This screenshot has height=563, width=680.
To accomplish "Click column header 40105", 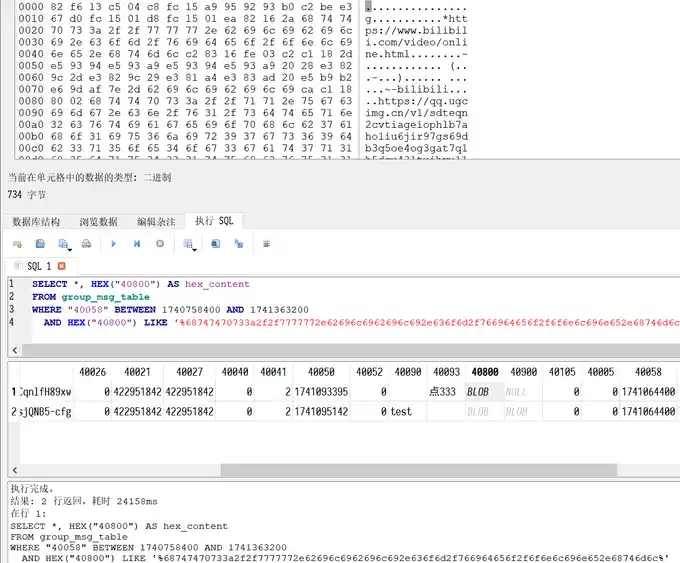I will [x=562, y=372].
